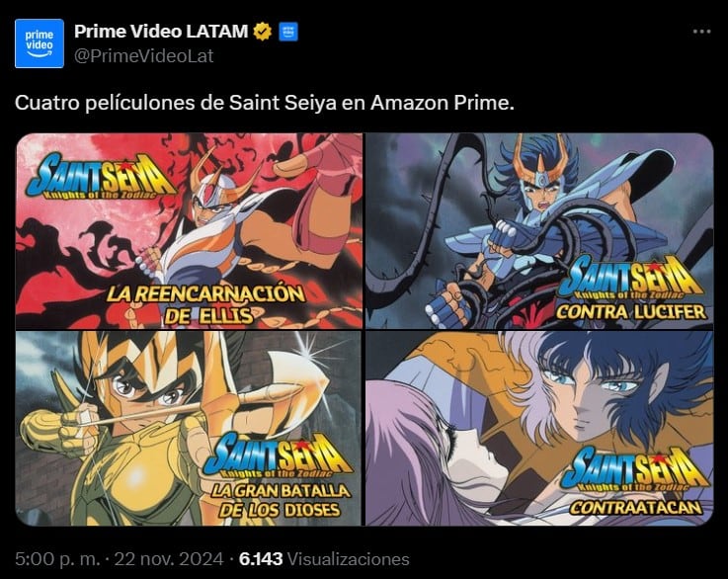Image resolution: width=728 pixels, height=579 pixels.
Task: Open the Contra Lucifer image
Action: pyautogui.click(x=539, y=231)
